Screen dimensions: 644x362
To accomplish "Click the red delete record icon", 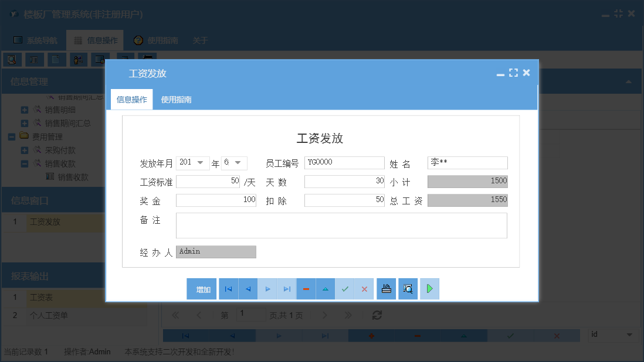I will tap(306, 289).
